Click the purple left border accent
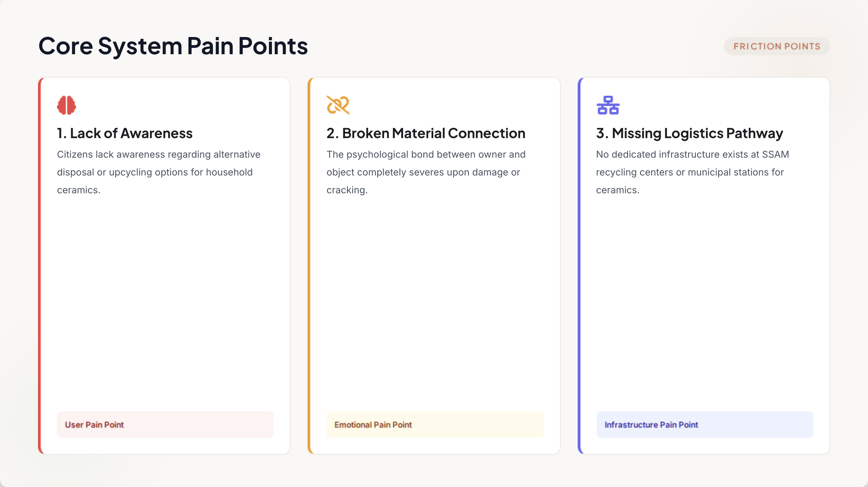 pos(579,266)
